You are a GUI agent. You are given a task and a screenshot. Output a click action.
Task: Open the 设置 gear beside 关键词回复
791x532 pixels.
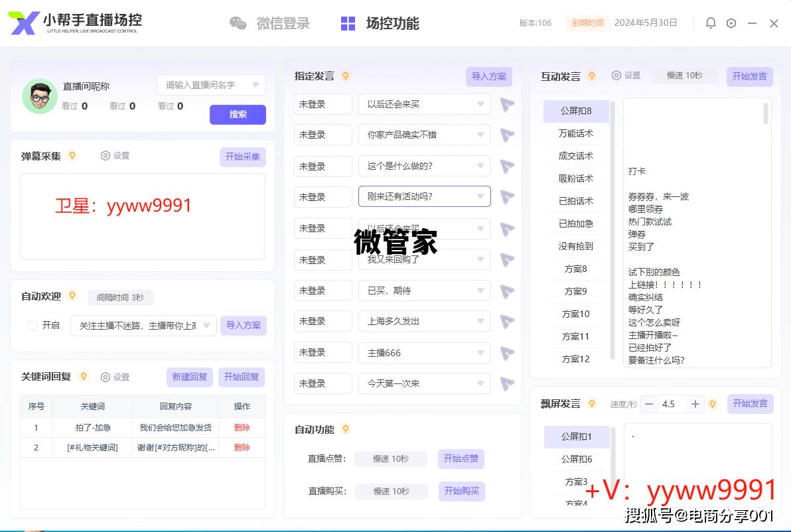tap(104, 377)
